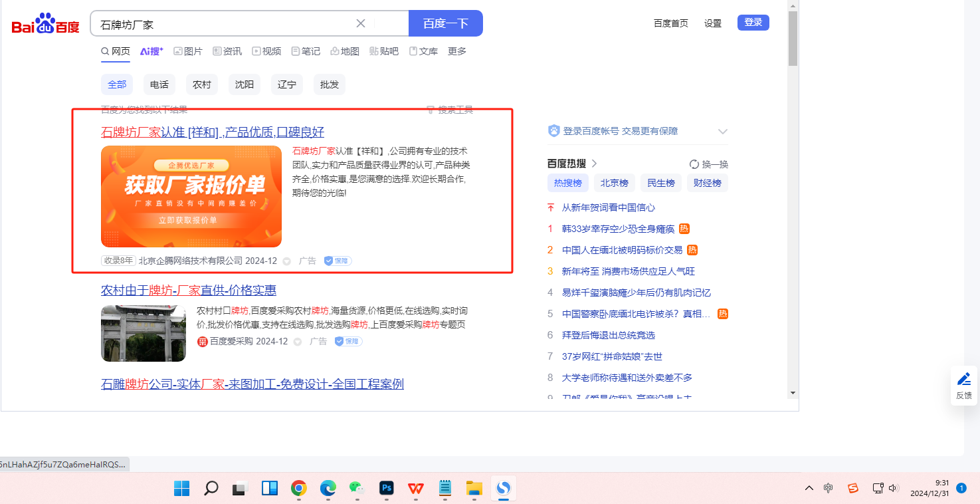Click the 百度一下 search button
The height and width of the screenshot is (504, 980).
tap(446, 23)
